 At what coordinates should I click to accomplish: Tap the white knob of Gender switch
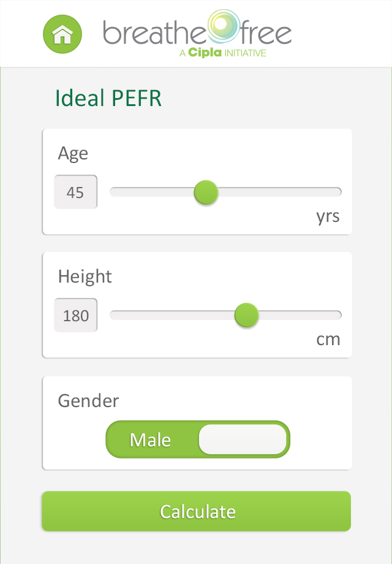pos(243,439)
